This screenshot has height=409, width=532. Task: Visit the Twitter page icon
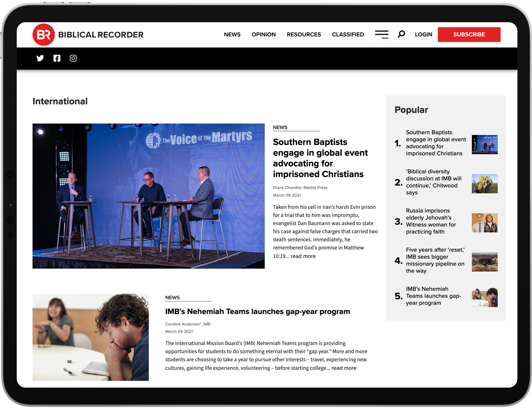(x=40, y=58)
